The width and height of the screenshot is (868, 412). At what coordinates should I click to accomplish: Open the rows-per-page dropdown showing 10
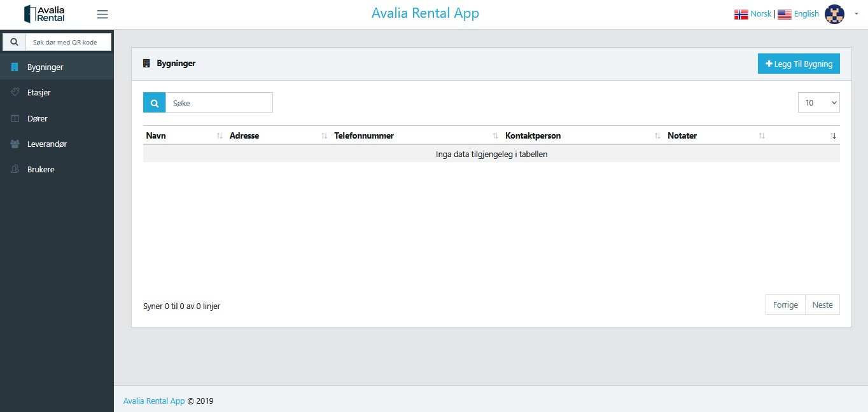818,102
